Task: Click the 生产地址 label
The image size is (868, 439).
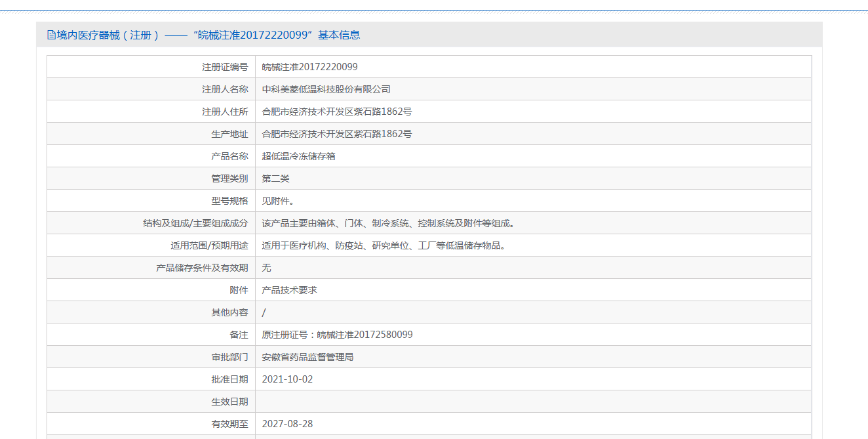Action: pos(229,134)
